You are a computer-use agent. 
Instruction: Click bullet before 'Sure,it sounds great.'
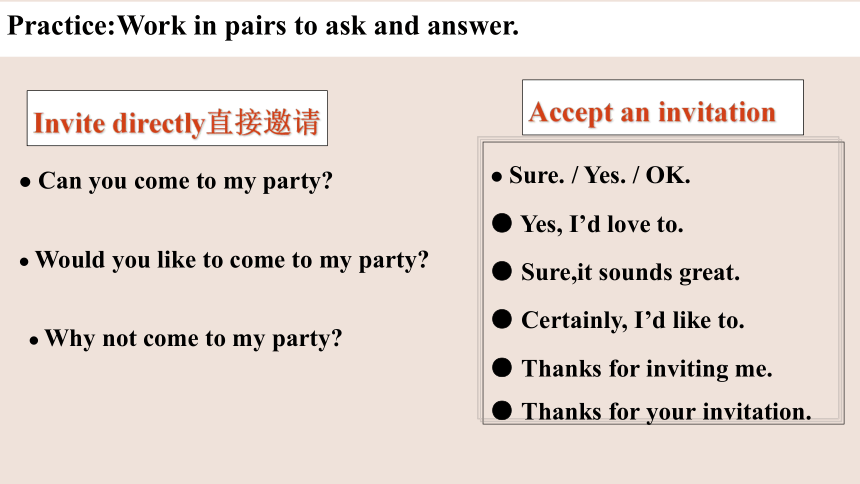tap(502, 271)
